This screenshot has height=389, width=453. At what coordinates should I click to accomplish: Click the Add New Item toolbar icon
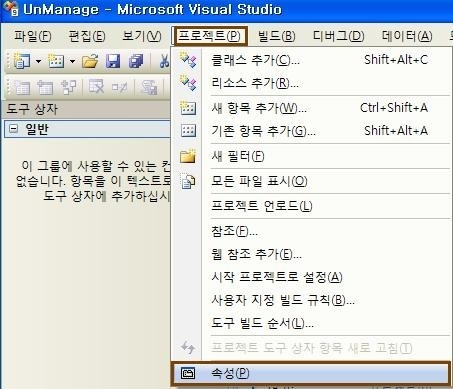[56, 61]
